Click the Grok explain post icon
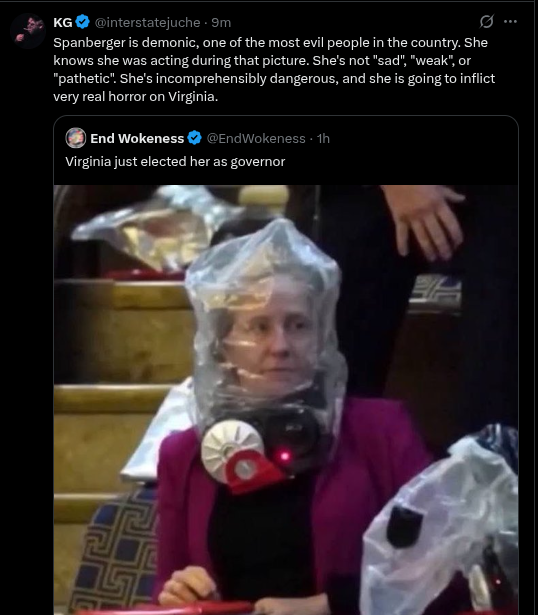Image resolution: width=538 pixels, height=615 pixels. (486, 22)
